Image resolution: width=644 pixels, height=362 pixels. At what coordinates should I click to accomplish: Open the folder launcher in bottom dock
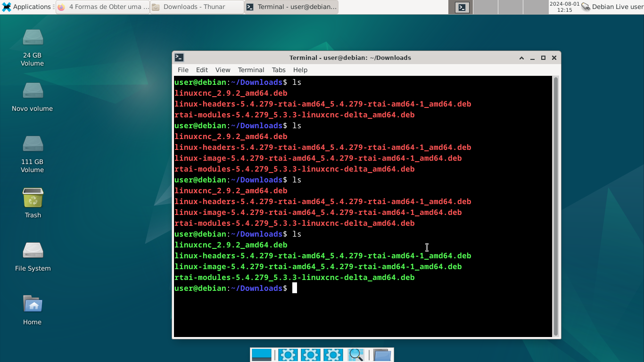382,355
